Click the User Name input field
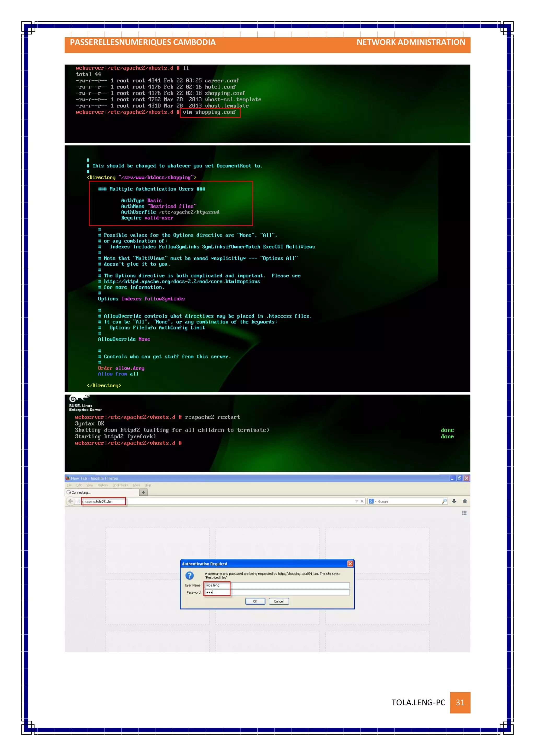Viewport: 535px width, 756px height. (x=277, y=585)
